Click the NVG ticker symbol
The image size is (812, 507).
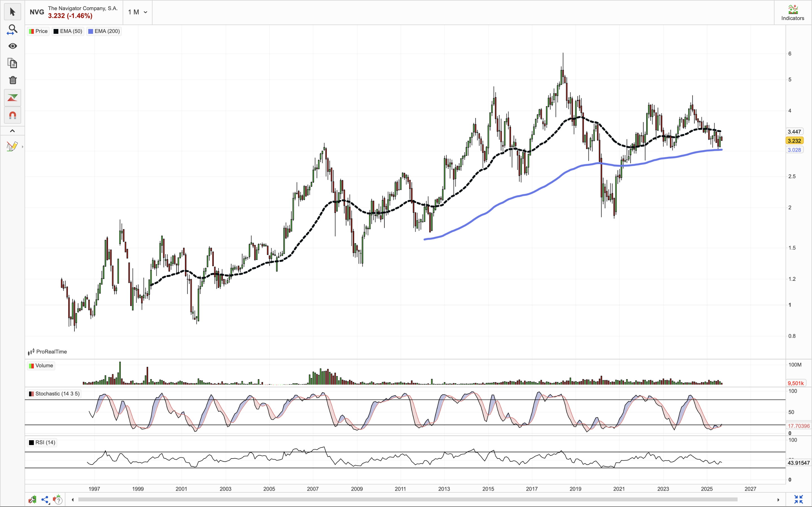(37, 12)
